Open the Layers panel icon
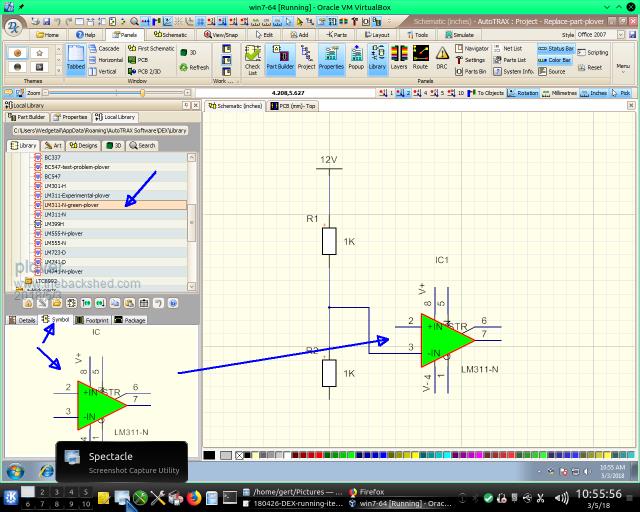Screen dimensions: 640x512 point(399,58)
